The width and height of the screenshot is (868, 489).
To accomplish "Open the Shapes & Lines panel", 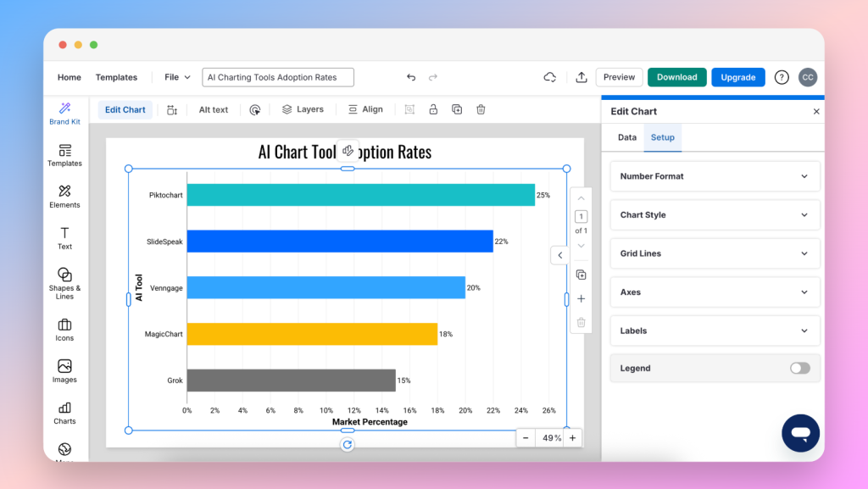I will [x=64, y=284].
